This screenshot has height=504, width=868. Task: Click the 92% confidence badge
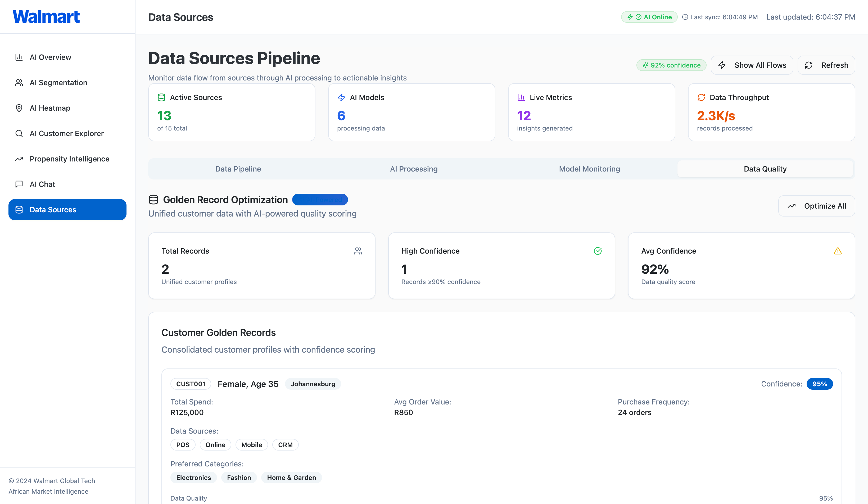click(x=671, y=65)
